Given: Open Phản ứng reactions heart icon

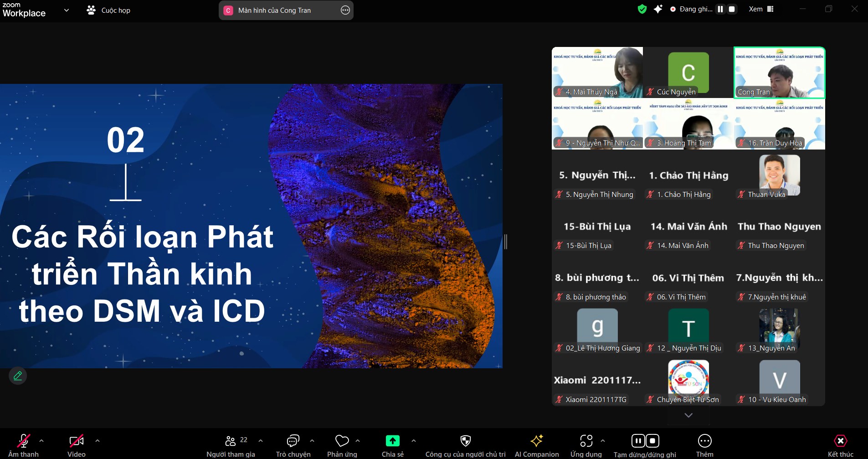Looking at the screenshot, I should 342,441.
